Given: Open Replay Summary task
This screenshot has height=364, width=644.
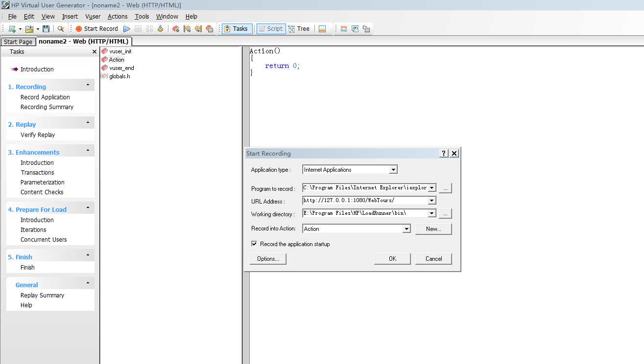Looking at the screenshot, I should [42, 296].
